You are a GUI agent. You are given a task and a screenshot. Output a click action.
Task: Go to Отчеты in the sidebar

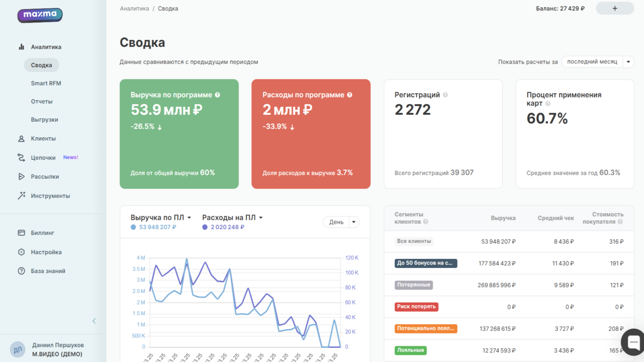coord(42,102)
